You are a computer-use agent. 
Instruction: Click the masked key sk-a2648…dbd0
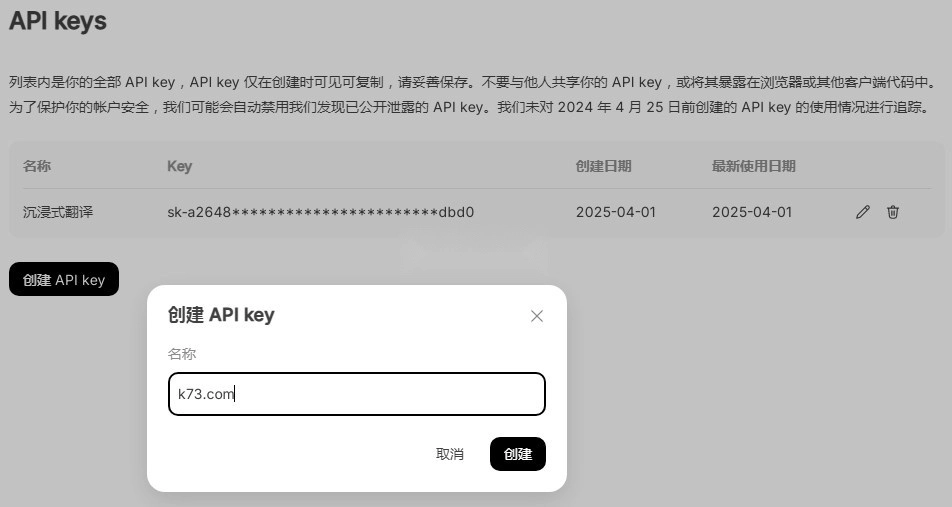click(x=321, y=212)
